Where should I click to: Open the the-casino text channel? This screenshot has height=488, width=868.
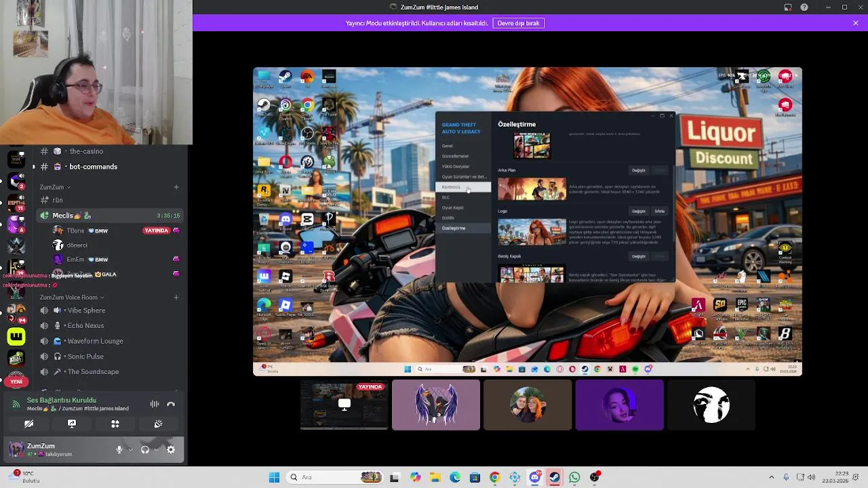tap(108, 151)
